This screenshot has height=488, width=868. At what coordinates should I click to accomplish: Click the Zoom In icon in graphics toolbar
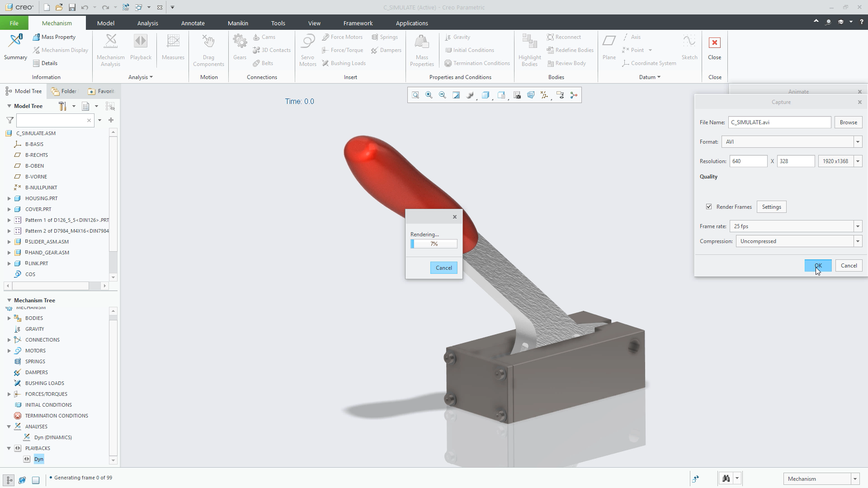tap(429, 95)
